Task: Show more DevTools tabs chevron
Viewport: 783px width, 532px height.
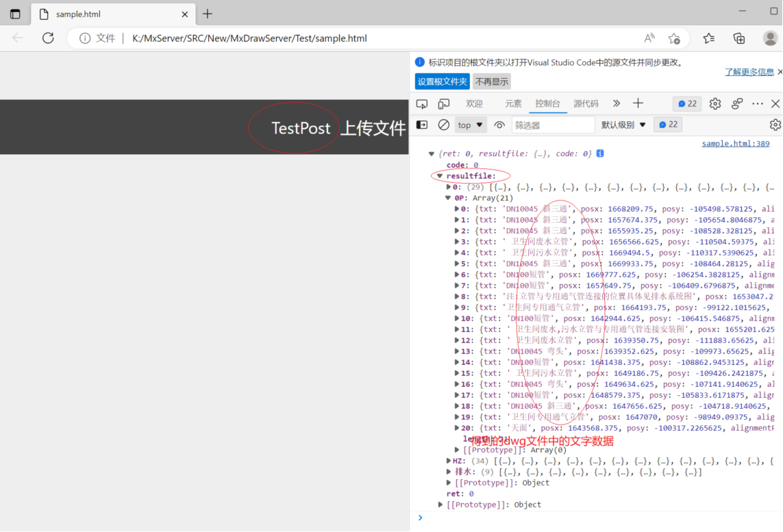Action: (617, 104)
